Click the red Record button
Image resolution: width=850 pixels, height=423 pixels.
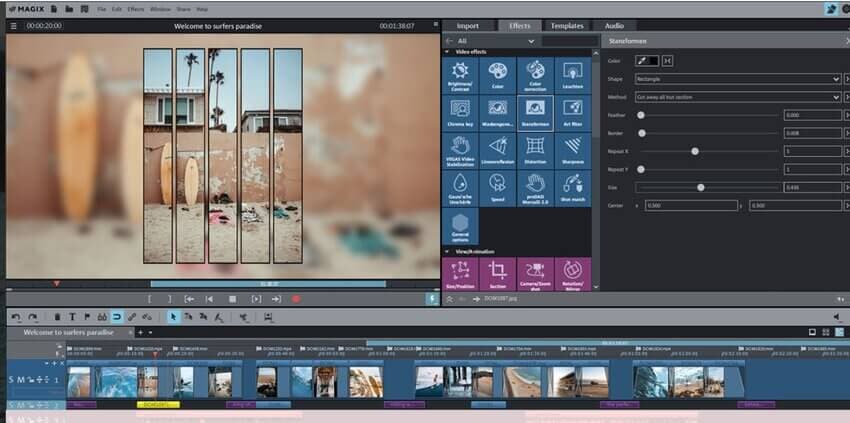(x=296, y=299)
